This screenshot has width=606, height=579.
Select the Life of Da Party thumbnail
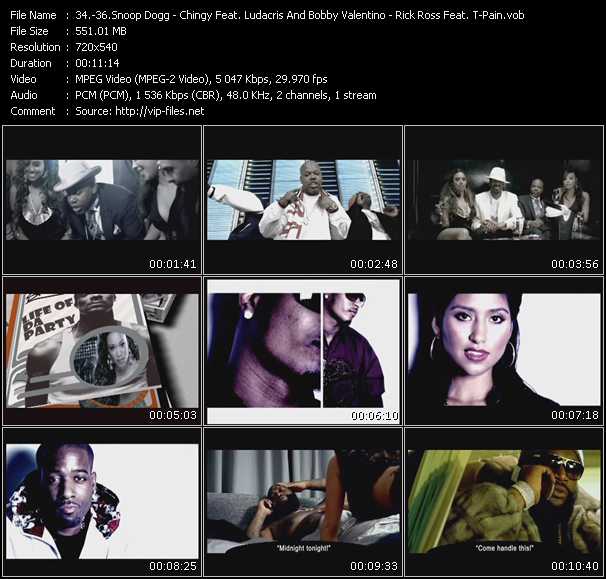point(102,351)
